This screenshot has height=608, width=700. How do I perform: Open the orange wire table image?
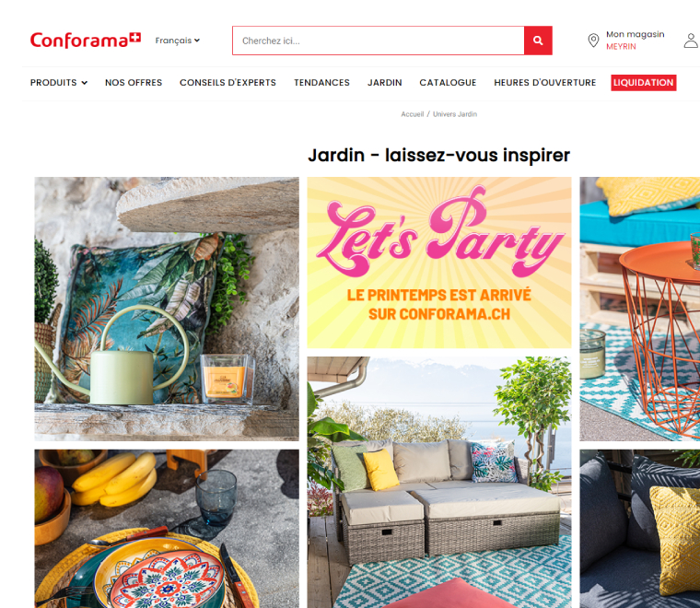(639, 309)
